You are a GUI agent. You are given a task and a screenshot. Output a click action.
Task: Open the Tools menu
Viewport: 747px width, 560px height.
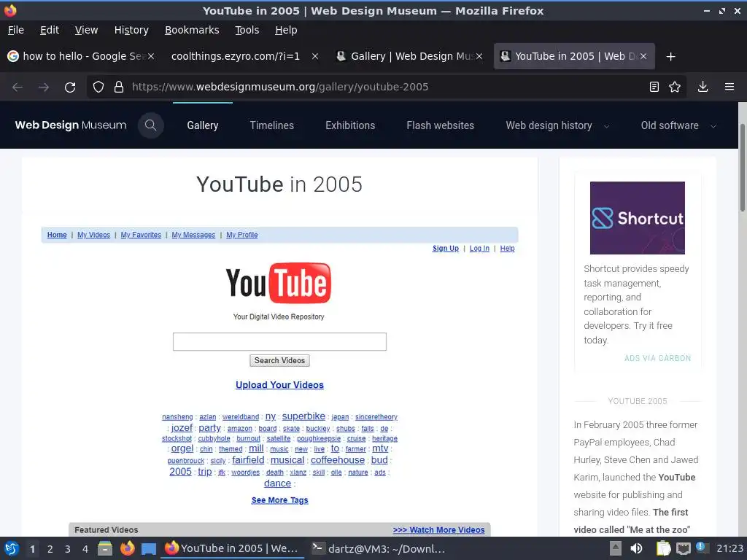click(247, 30)
